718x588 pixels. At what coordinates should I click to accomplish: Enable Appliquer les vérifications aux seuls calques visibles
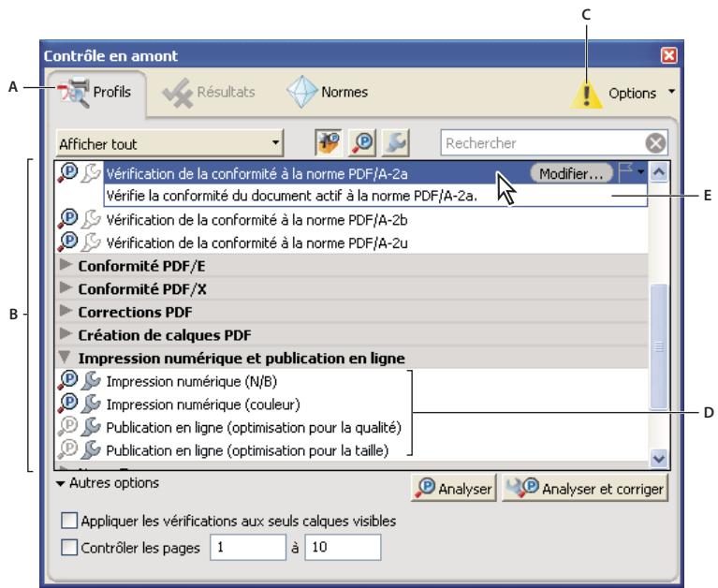[x=69, y=521]
